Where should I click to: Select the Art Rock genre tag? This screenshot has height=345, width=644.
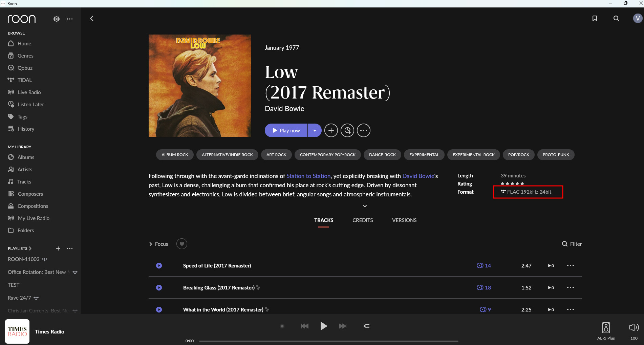click(276, 155)
